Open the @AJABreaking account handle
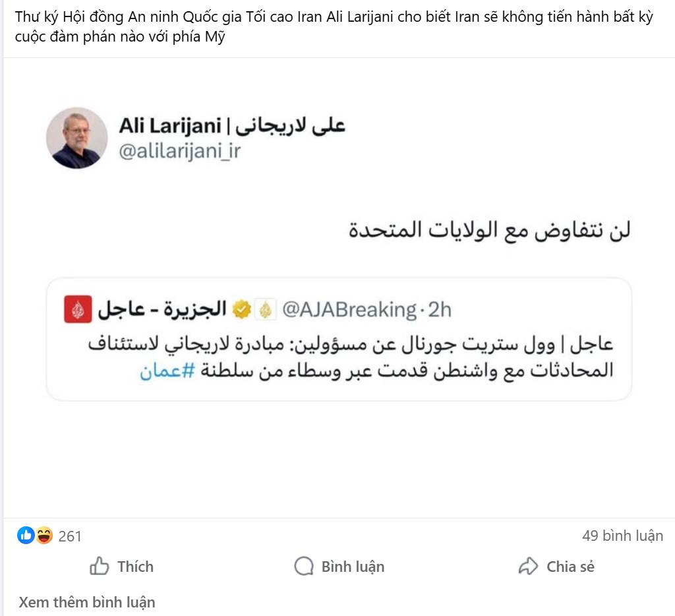Screen dimensions: 675x616 click(x=349, y=309)
